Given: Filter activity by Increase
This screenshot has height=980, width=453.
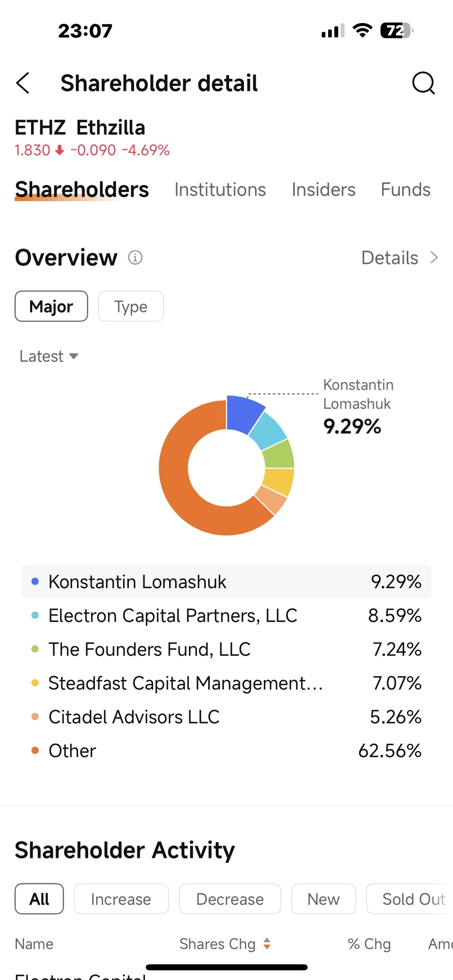Looking at the screenshot, I should [x=121, y=899].
